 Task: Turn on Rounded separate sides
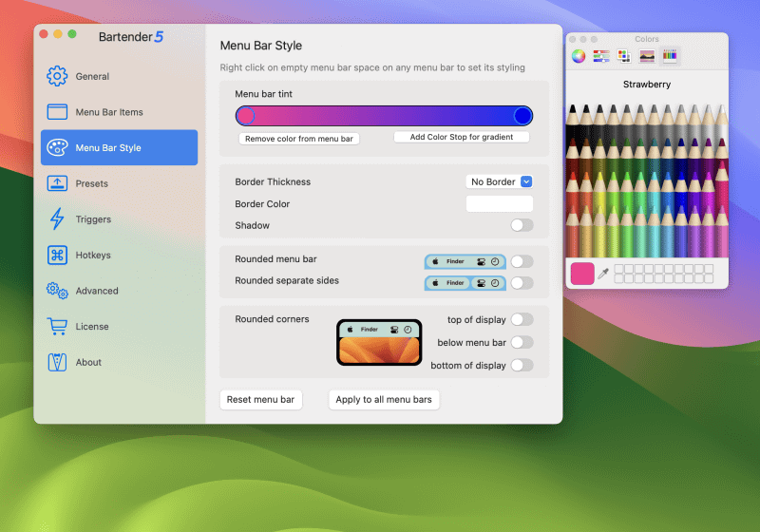coord(522,283)
